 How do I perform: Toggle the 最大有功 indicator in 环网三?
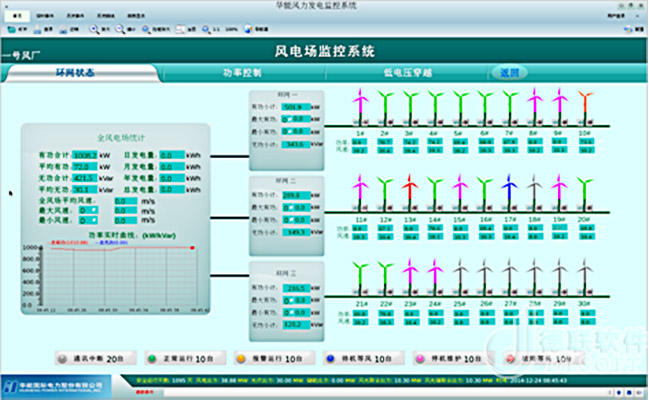(287, 299)
